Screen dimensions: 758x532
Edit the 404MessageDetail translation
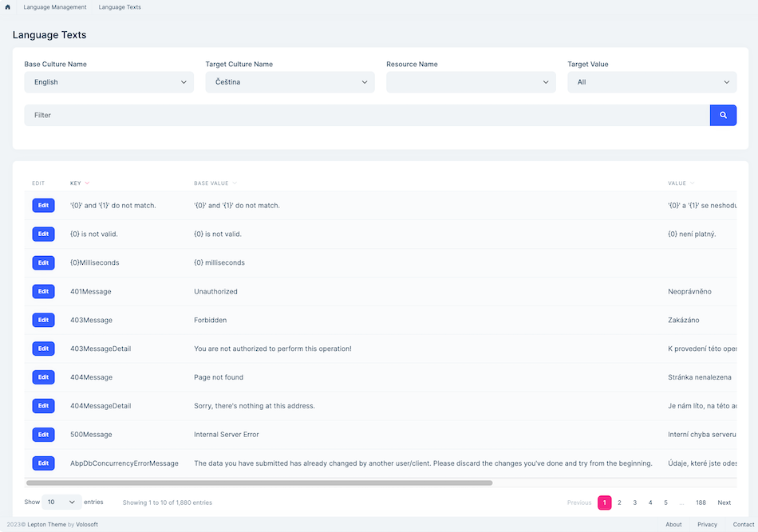(43, 405)
